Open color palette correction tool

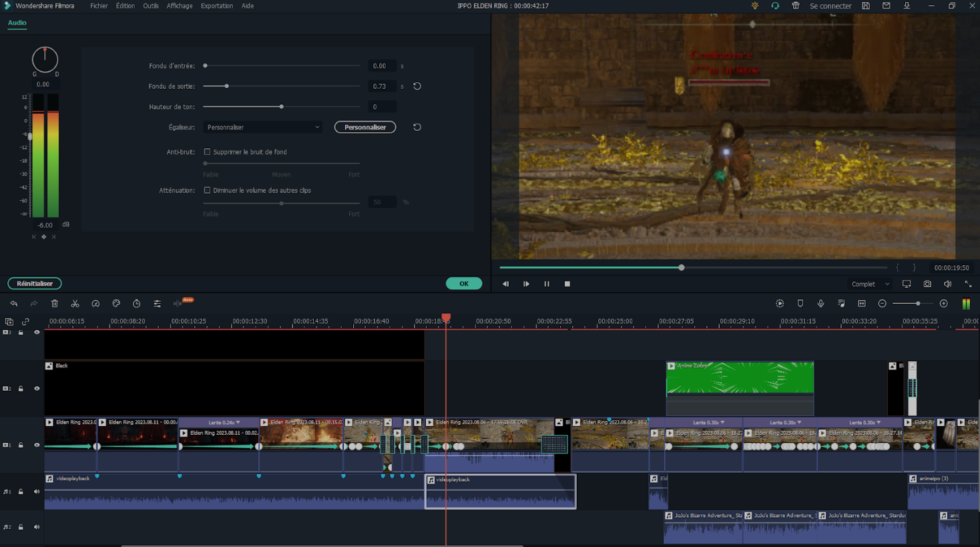coord(116,303)
